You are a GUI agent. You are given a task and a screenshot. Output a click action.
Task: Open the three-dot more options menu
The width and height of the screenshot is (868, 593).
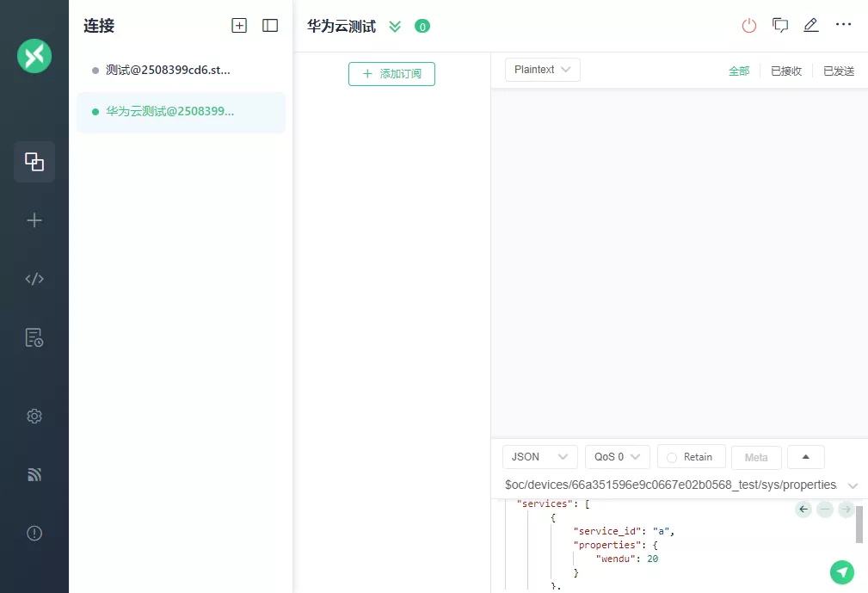click(x=843, y=25)
